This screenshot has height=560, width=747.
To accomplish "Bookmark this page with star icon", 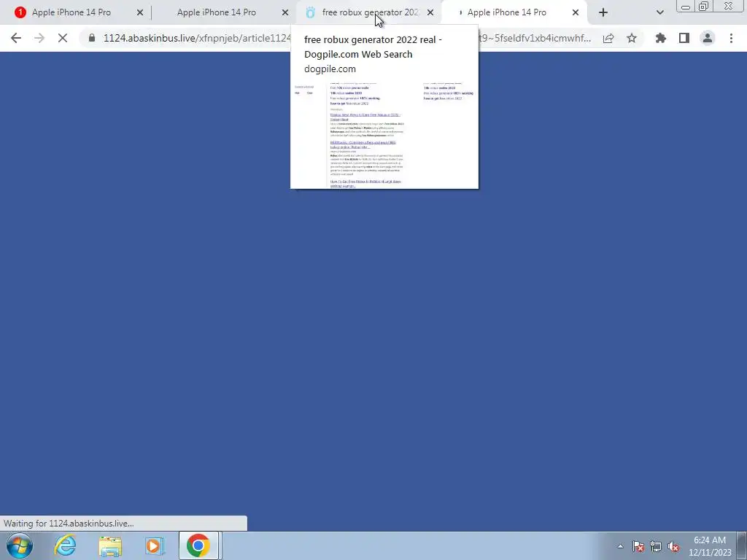I will 632,38.
